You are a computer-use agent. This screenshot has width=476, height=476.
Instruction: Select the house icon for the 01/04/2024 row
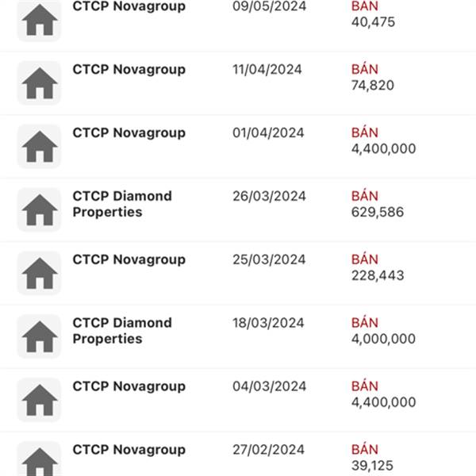(39, 146)
